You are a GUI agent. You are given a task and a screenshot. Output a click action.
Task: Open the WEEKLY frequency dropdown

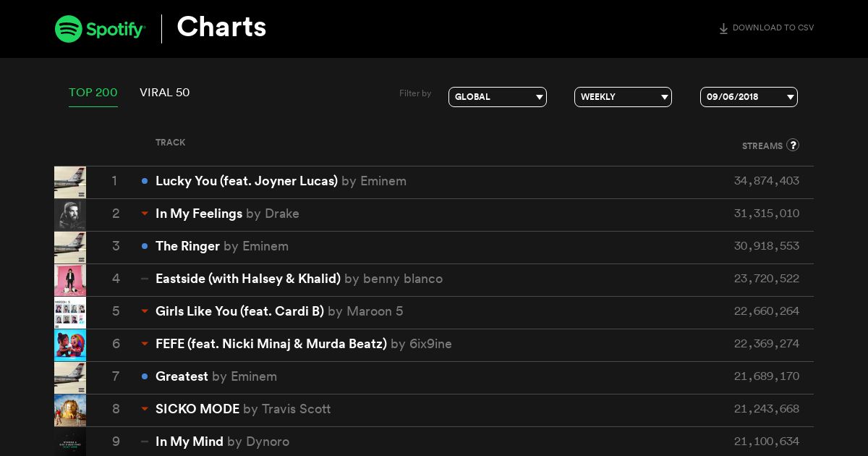[x=623, y=97]
